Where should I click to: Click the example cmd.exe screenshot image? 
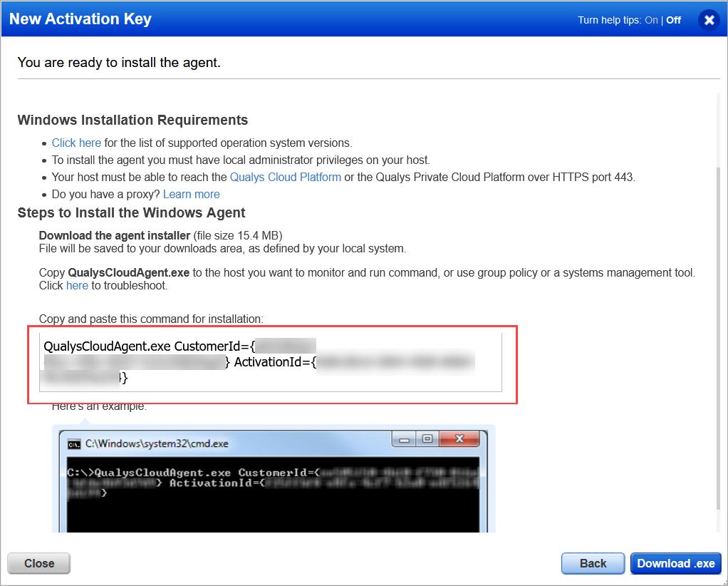coord(274,478)
